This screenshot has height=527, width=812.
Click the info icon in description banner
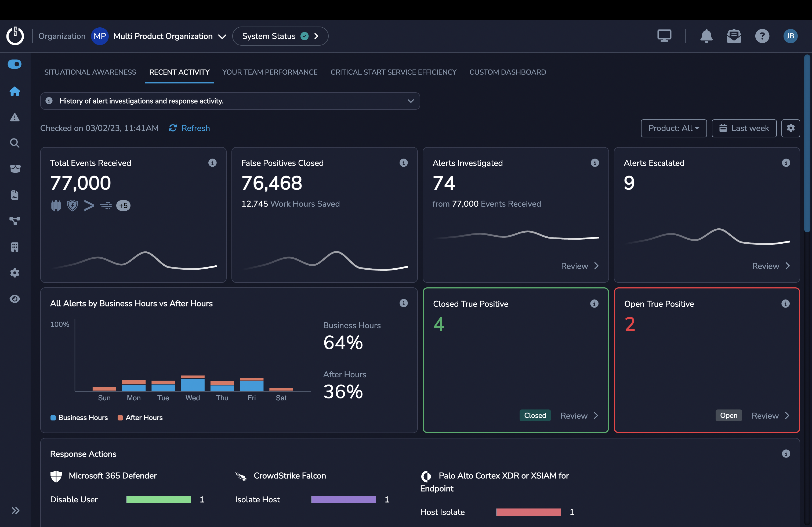point(49,101)
